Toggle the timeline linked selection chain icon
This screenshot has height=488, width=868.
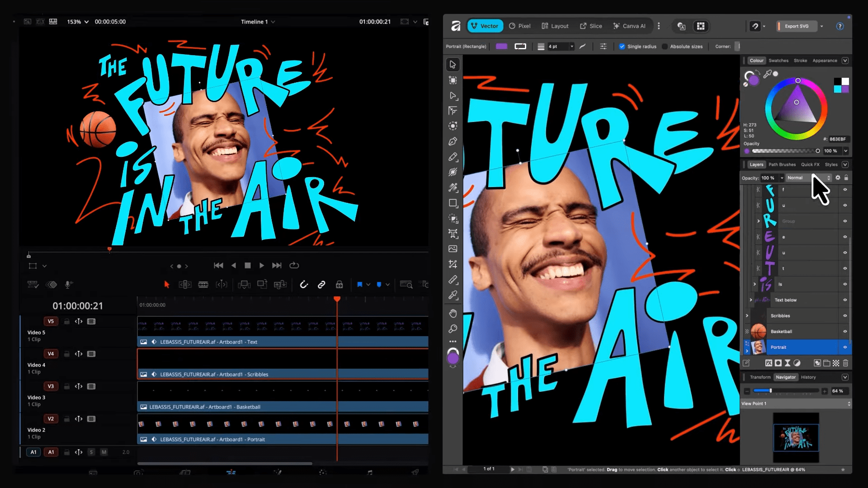point(321,285)
